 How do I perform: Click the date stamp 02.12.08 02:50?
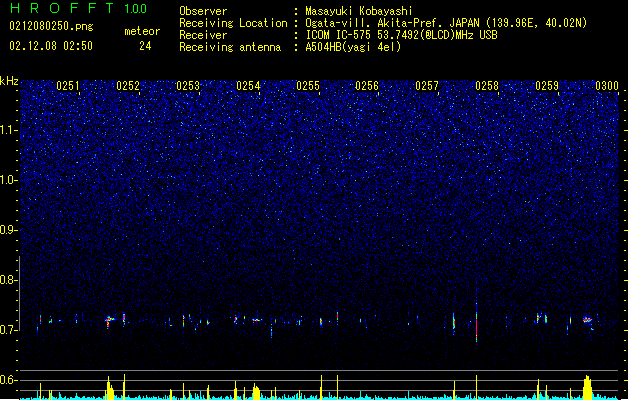point(51,46)
